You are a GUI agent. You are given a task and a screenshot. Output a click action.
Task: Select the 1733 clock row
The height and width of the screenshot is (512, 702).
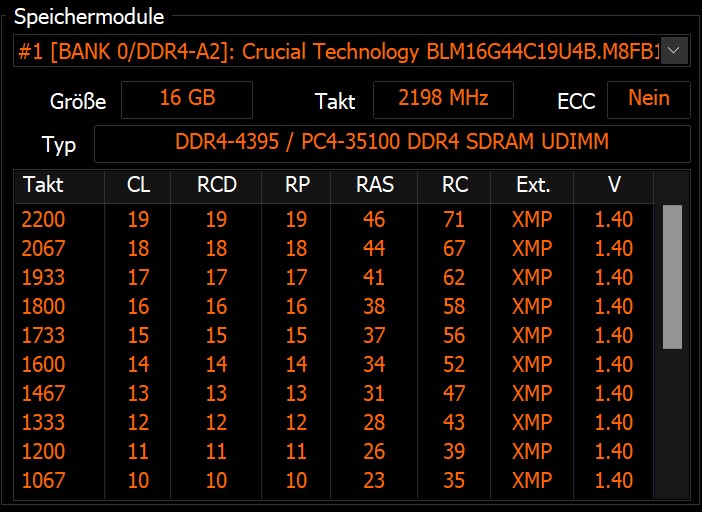coord(334,335)
